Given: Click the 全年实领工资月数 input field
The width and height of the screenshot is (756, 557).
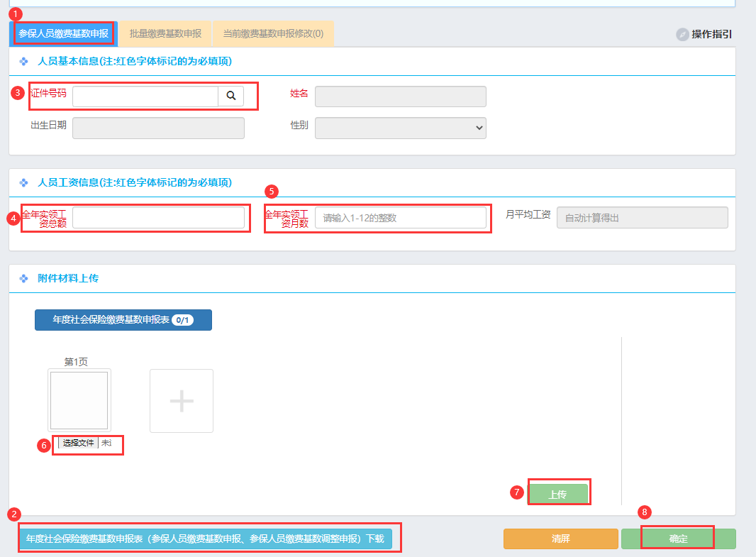Looking at the screenshot, I should click(401, 218).
